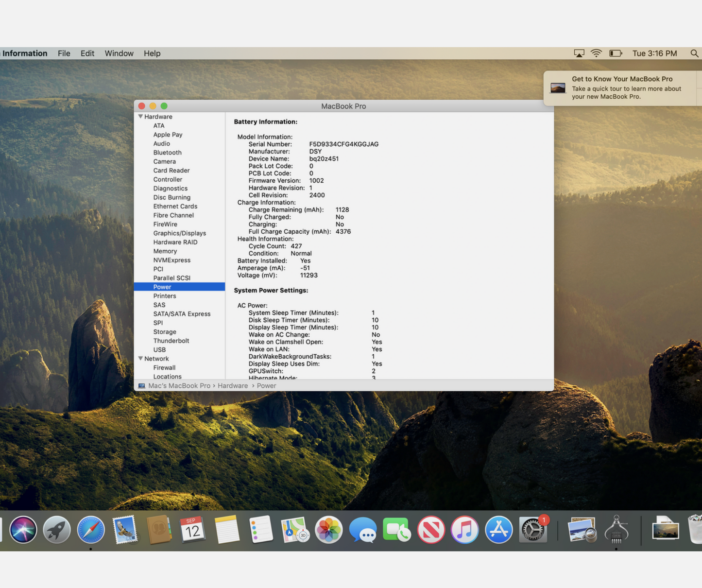Click serial number F5D9334CFG4KGGJAG

[x=344, y=144]
